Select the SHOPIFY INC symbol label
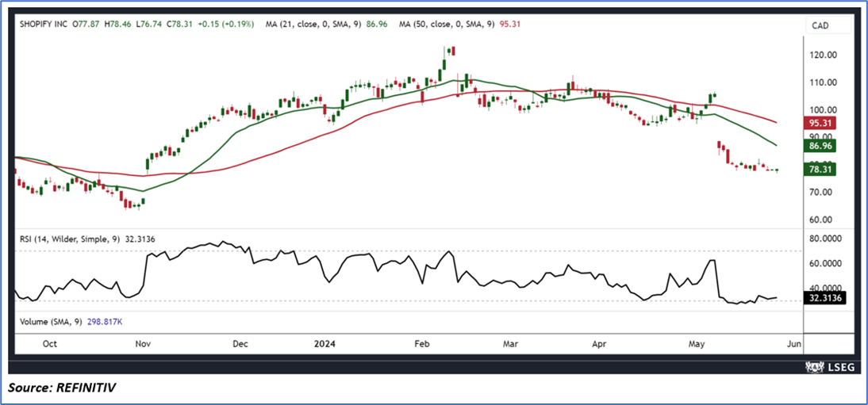The height and width of the screenshot is (405, 868). click(x=45, y=25)
